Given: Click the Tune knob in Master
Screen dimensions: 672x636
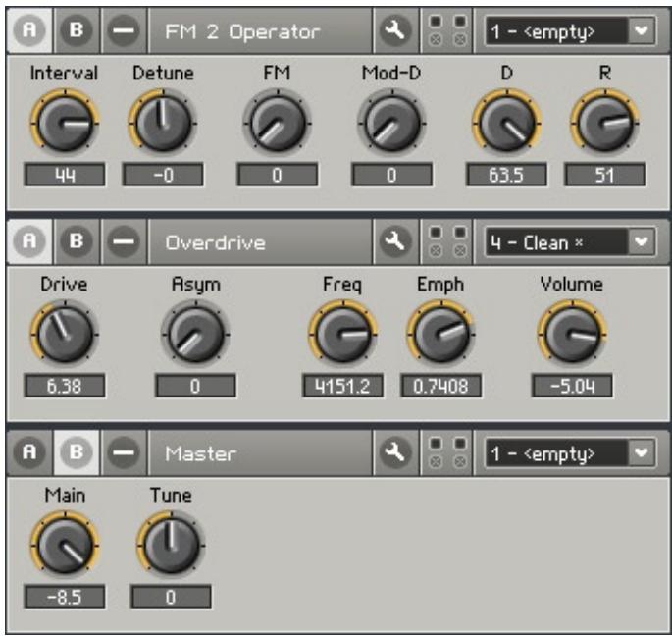Looking at the screenshot, I should pyautogui.click(x=171, y=545).
